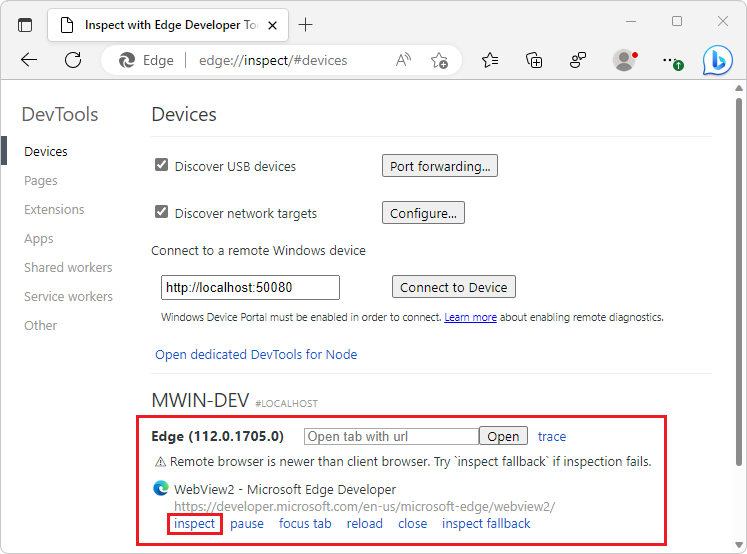Click the Edge (112.0.1705.0) version text
Viewport: 747px width, 554px height.
coord(218,436)
